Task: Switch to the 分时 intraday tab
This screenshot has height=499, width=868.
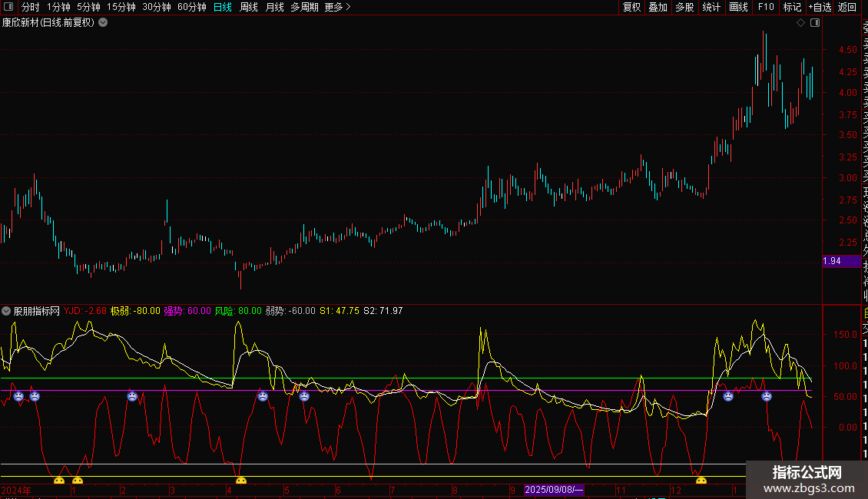Action: tap(30, 8)
